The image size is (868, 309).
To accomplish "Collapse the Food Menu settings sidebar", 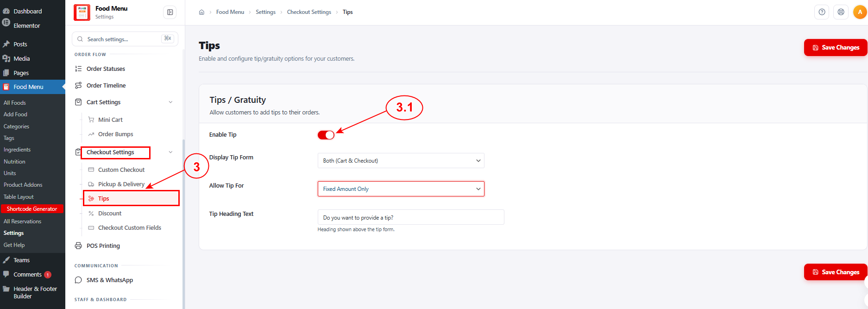I will (x=170, y=12).
